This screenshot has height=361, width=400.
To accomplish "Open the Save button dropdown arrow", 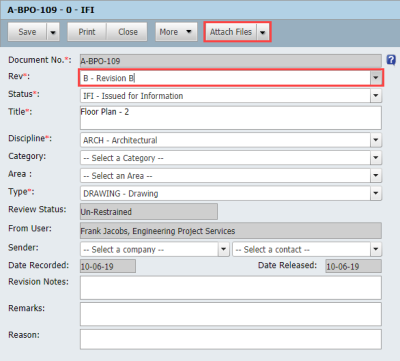I will 53,32.
